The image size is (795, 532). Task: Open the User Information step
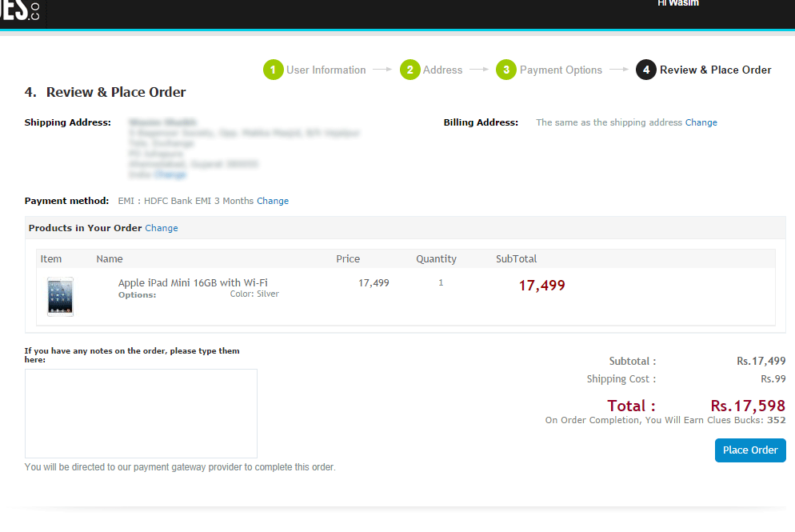pyautogui.click(x=326, y=70)
